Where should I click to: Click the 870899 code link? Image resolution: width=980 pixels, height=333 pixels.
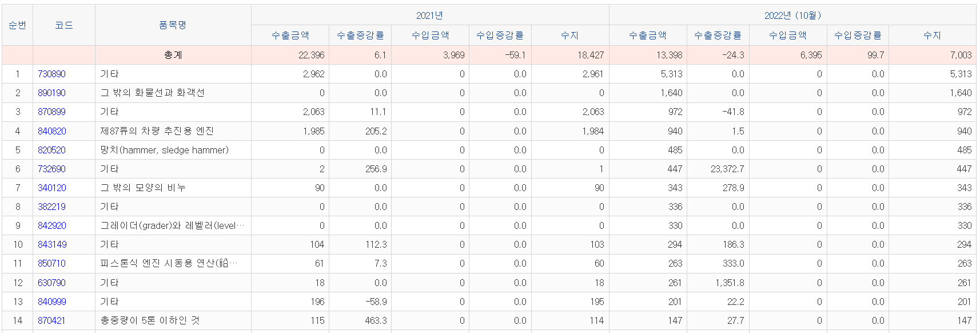pos(51,112)
